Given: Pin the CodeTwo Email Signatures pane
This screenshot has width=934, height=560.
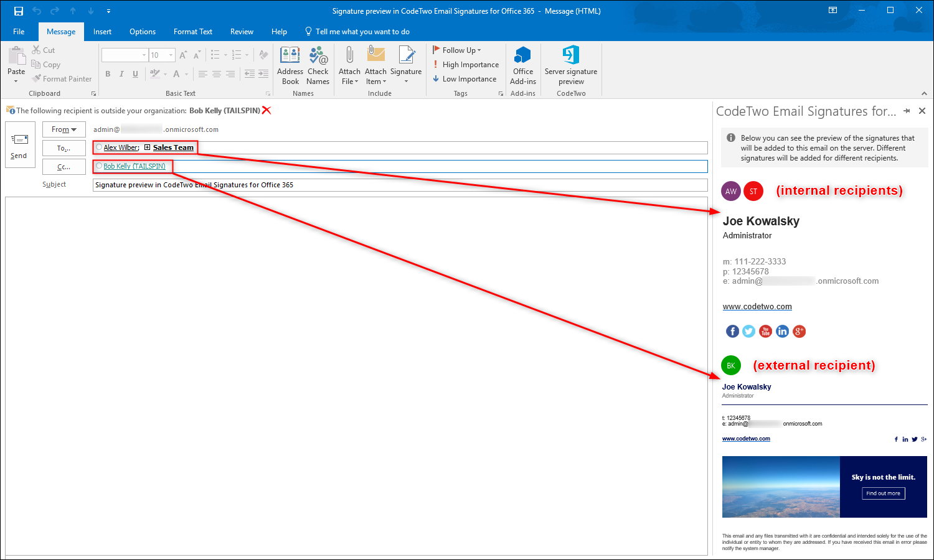Looking at the screenshot, I should [x=907, y=111].
